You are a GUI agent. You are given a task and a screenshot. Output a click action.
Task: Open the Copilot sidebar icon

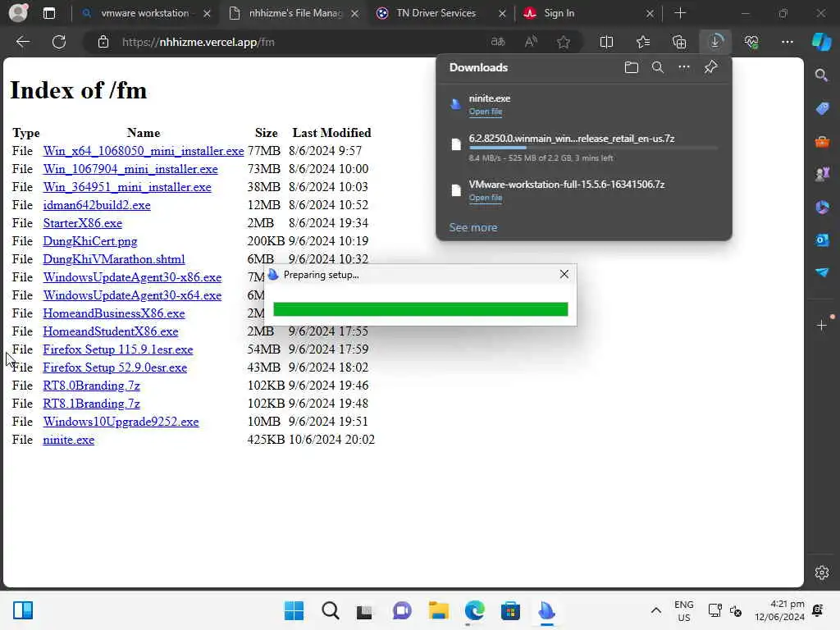pos(821,42)
